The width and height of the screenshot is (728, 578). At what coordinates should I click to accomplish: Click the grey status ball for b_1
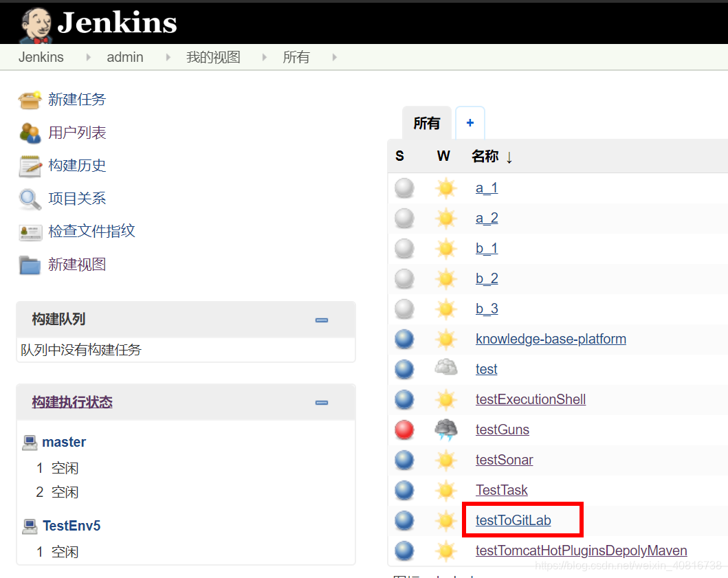point(404,249)
